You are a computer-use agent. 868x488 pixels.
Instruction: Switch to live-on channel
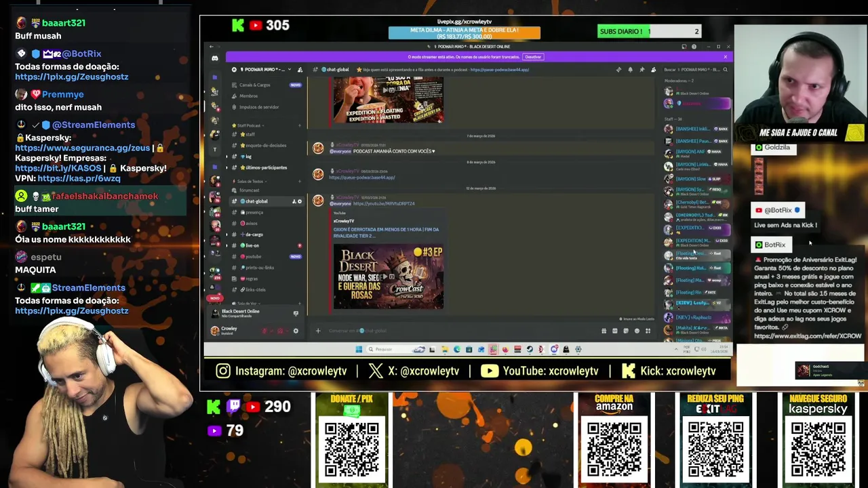tap(266, 245)
